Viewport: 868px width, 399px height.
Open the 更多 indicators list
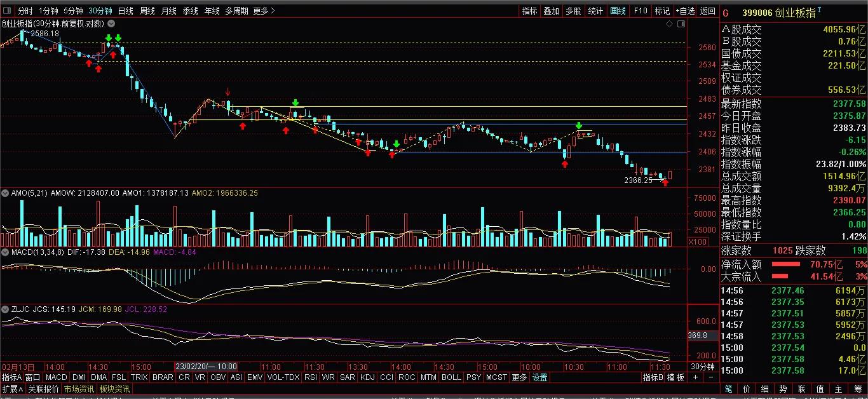coord(519,377)
